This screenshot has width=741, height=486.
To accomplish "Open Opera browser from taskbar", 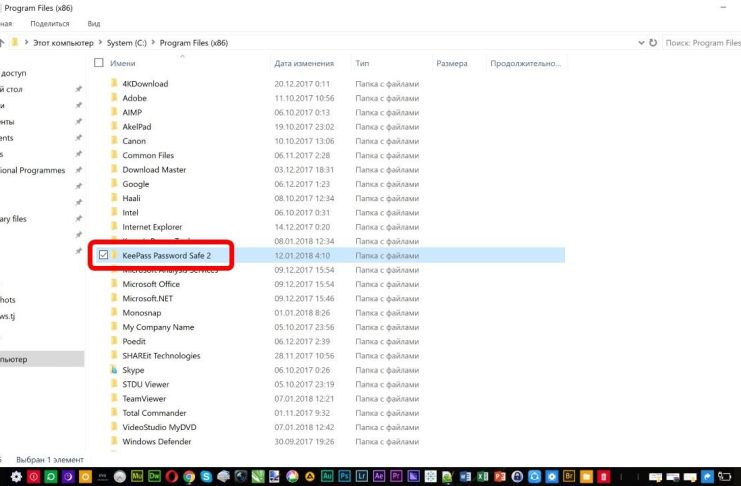I will 172,477.
